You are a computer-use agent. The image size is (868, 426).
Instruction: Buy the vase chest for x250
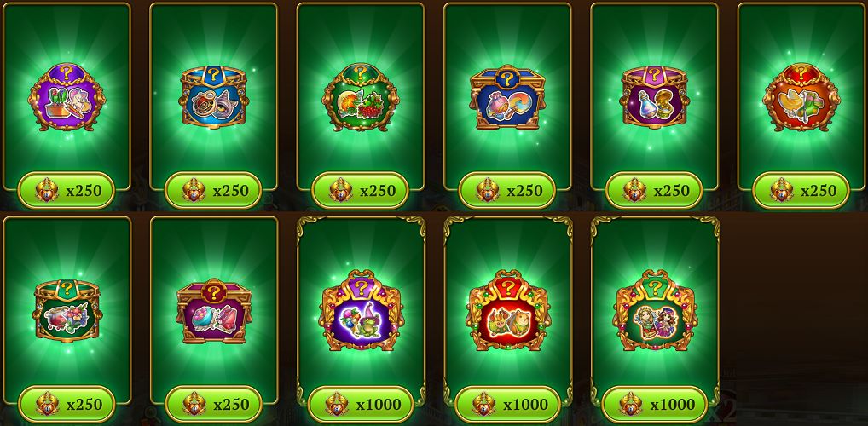(507, 190)
